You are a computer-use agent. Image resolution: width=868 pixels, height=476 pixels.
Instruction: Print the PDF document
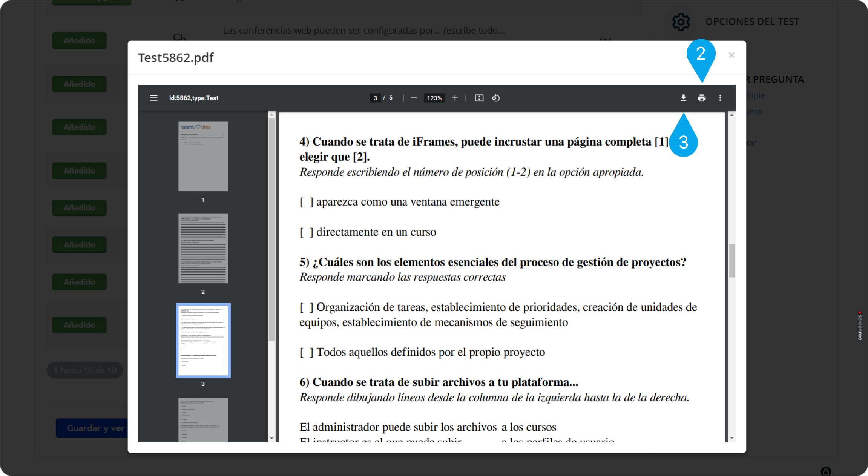click(702, 98)
